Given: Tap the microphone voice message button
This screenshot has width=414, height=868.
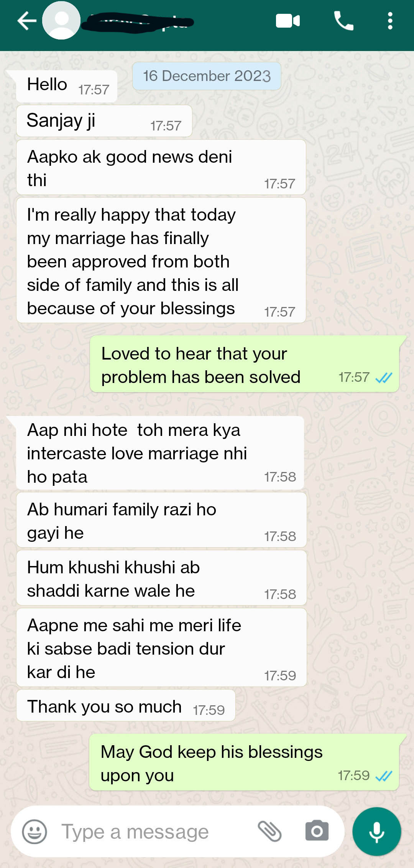Looking at the screenshot, I should 377,832.
